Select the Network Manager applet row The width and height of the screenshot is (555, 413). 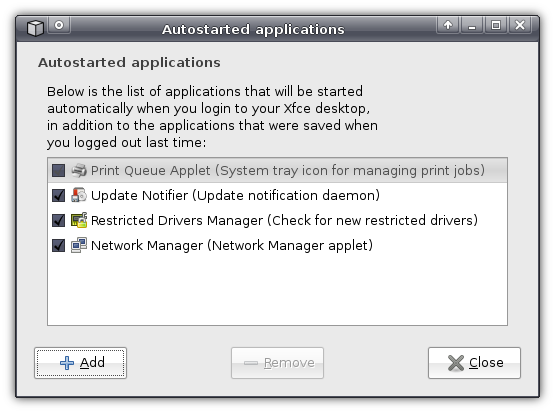coord(278,245)
